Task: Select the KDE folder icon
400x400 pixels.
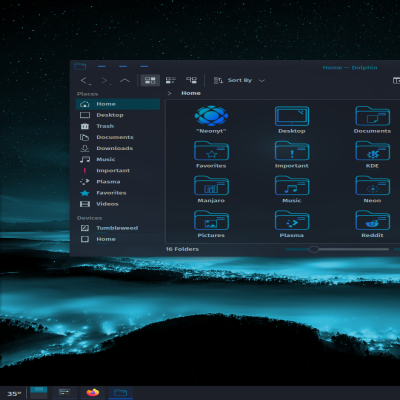Action: pos(372,151)
